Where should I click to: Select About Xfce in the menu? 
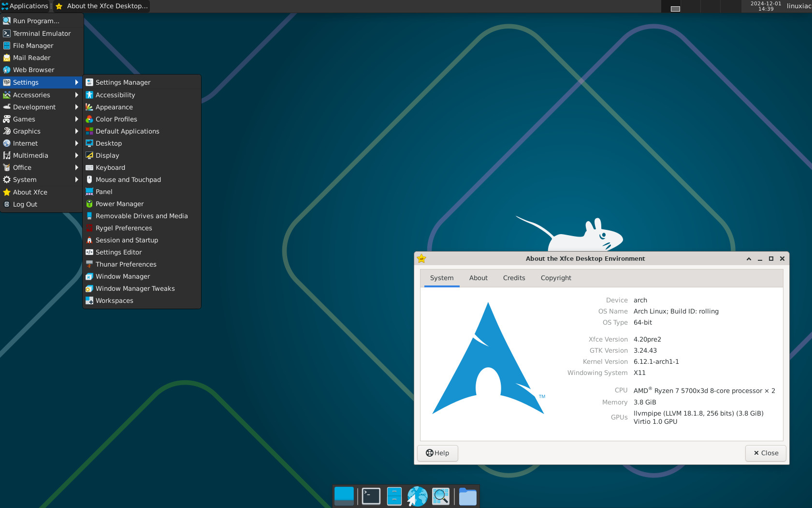42,192
